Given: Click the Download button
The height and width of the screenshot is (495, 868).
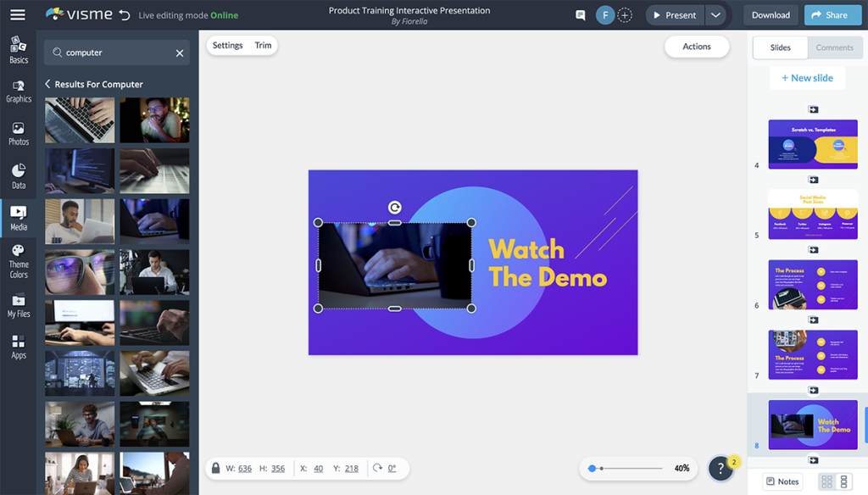Looking at the screenshot, I should pyautogui.click(x=770, y=14).
